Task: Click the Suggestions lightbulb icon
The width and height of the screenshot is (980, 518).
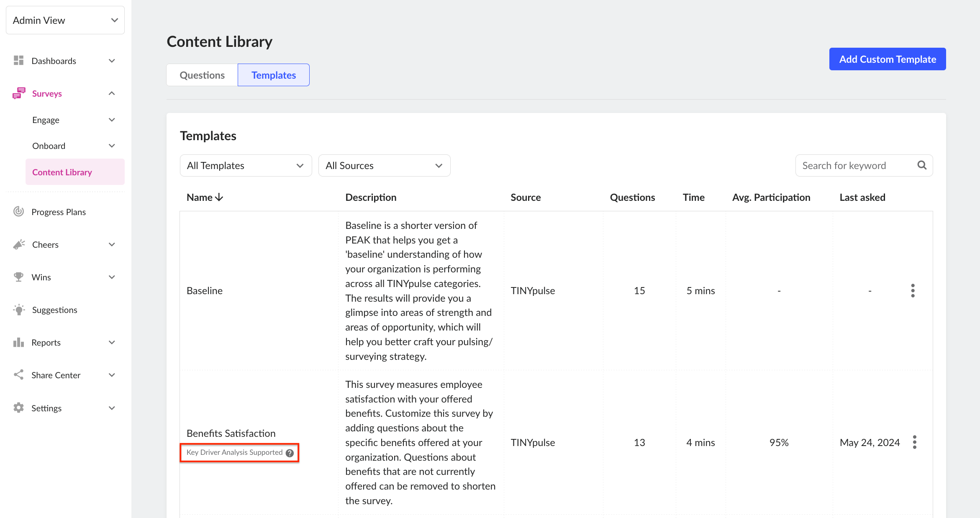Action: click(19, 310)
